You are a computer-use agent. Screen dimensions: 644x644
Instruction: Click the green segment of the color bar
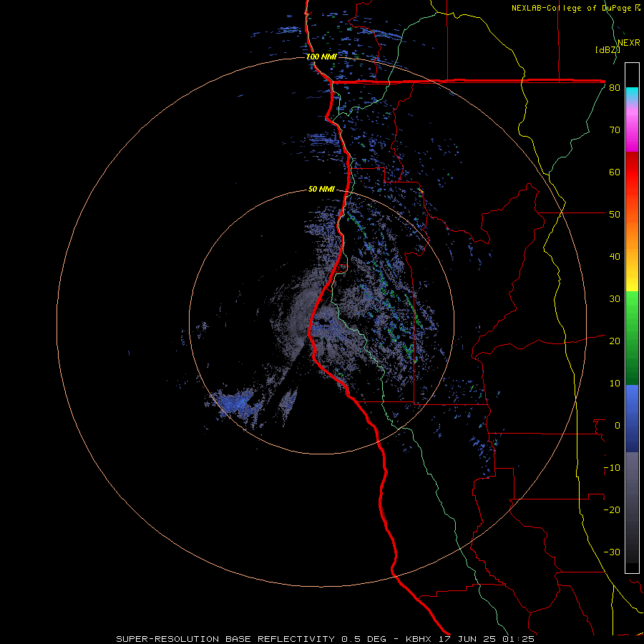click(x=632, y=338)
